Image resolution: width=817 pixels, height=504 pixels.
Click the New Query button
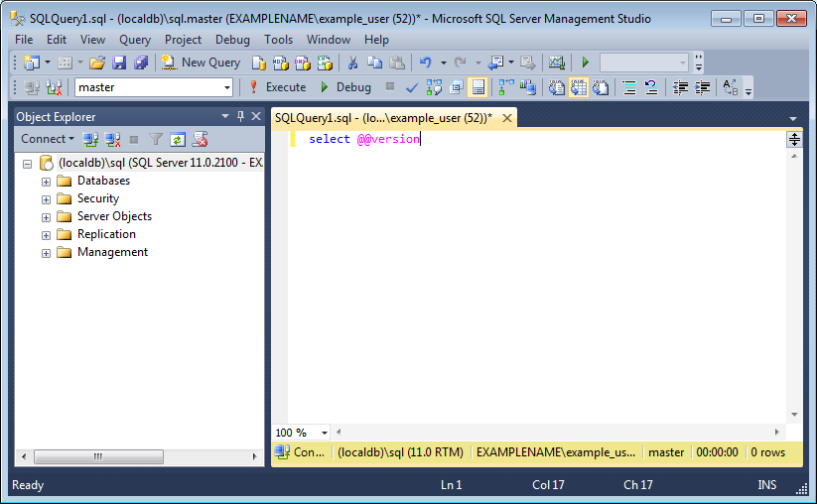click(x=201, y=63)
